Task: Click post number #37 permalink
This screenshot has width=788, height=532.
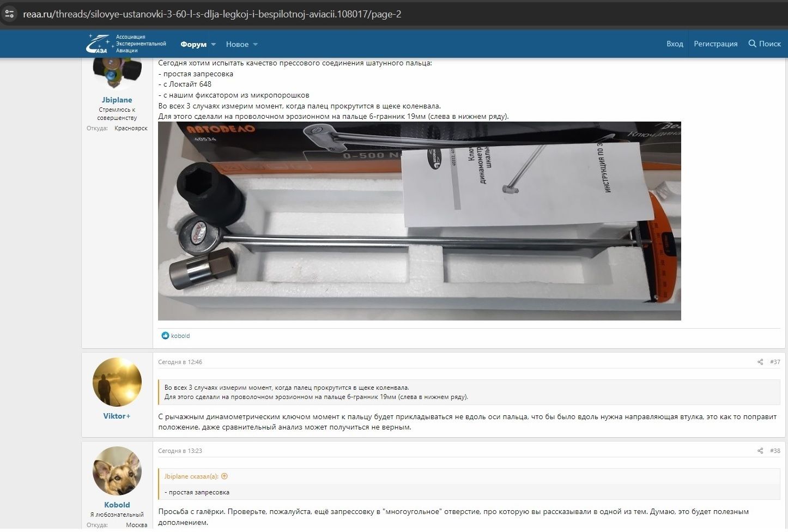Action: pos(775,362)
